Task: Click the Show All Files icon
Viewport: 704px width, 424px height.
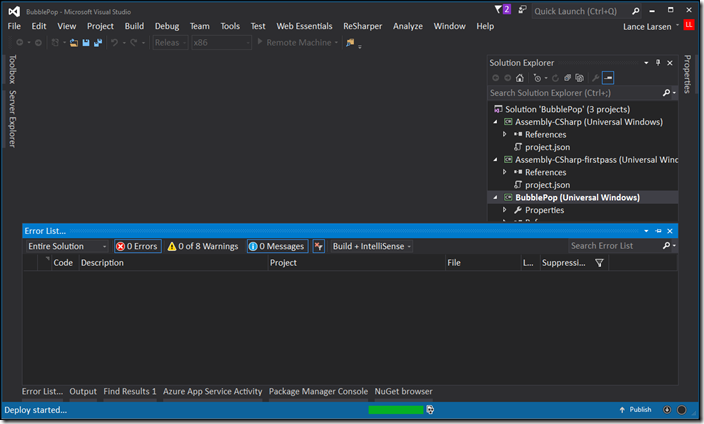Action: click(x=580, y=78)
